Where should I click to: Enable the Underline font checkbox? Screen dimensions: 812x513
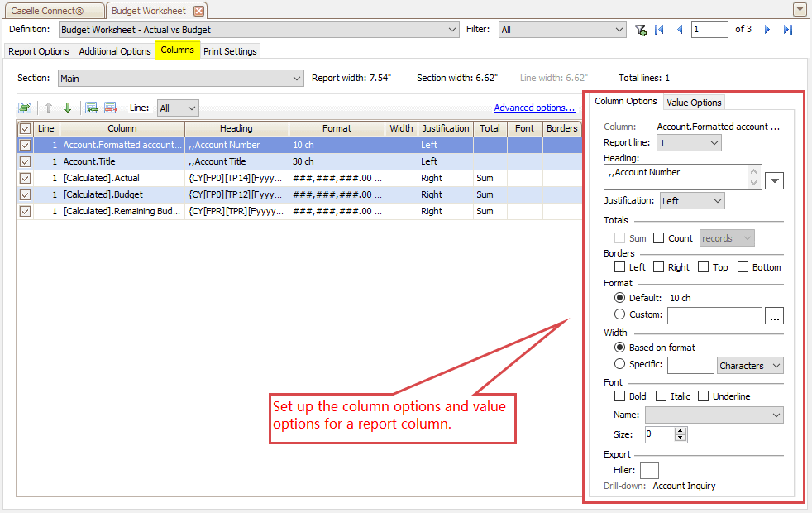pos(703,396)
